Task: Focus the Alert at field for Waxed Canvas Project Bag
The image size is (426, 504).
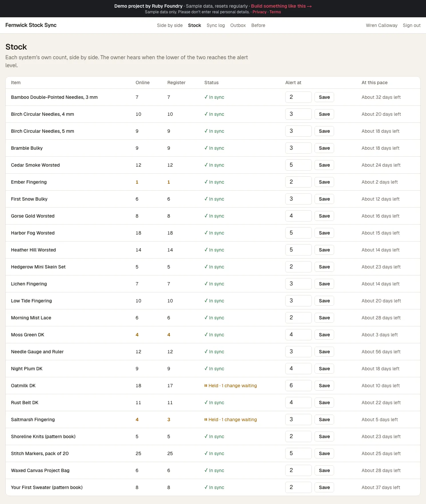Action: tap(299, 470)
